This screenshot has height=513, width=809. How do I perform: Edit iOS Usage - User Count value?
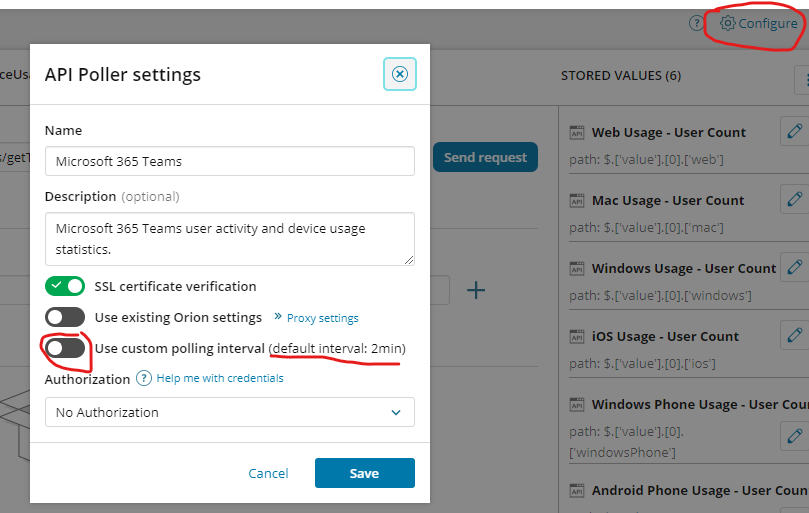click(x=794, y=335)
